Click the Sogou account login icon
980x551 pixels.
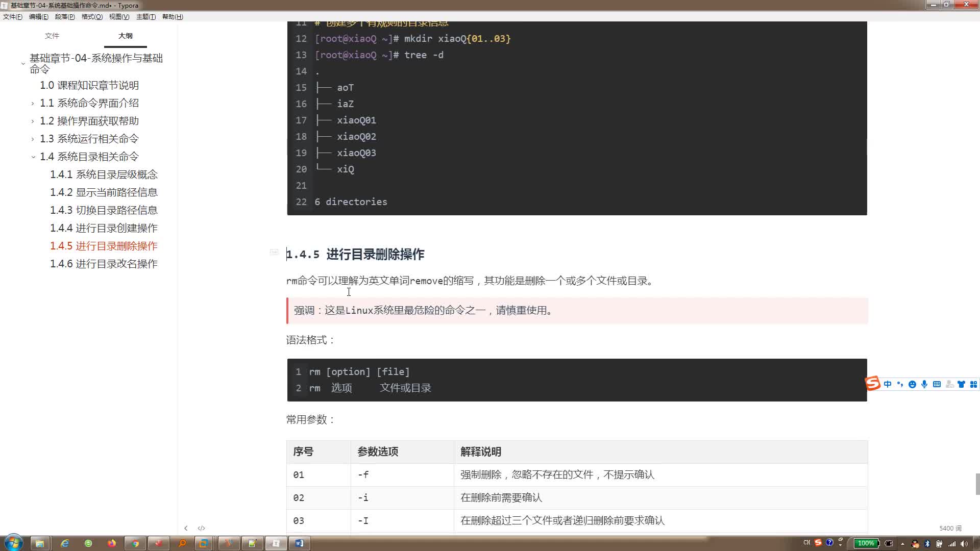[949, 384]
